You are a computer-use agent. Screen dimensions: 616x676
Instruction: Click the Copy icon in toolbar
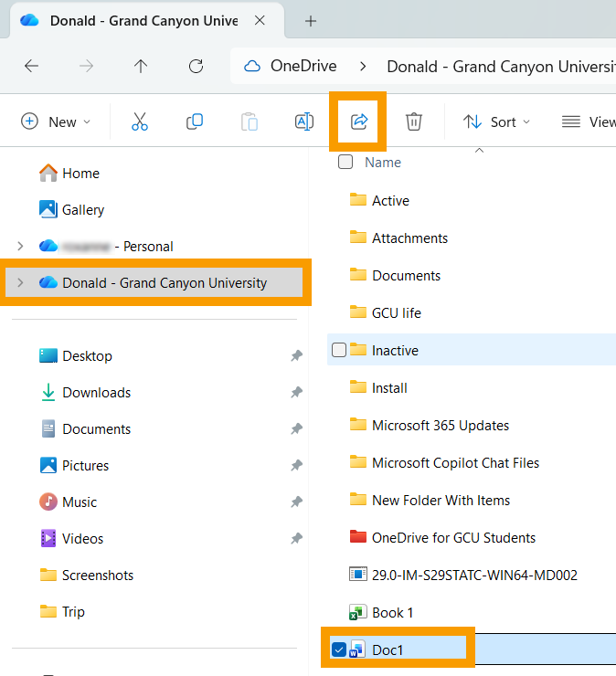[194, 121]
